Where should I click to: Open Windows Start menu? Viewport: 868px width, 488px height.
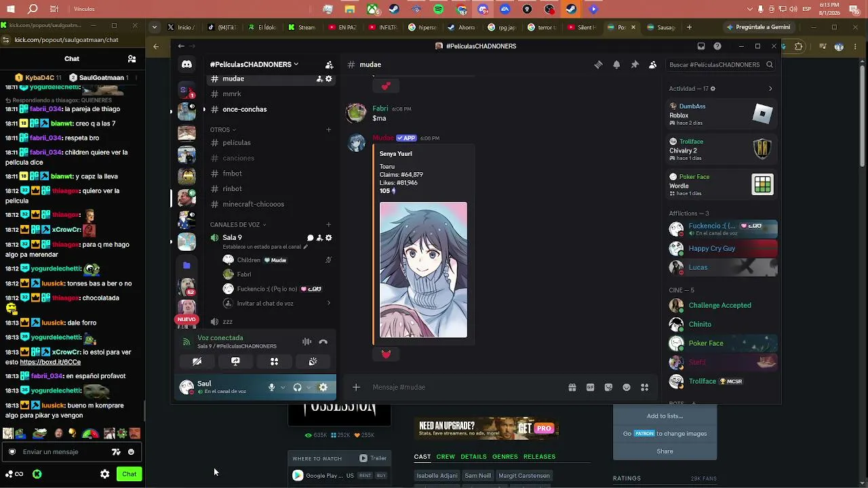point(11,9)
